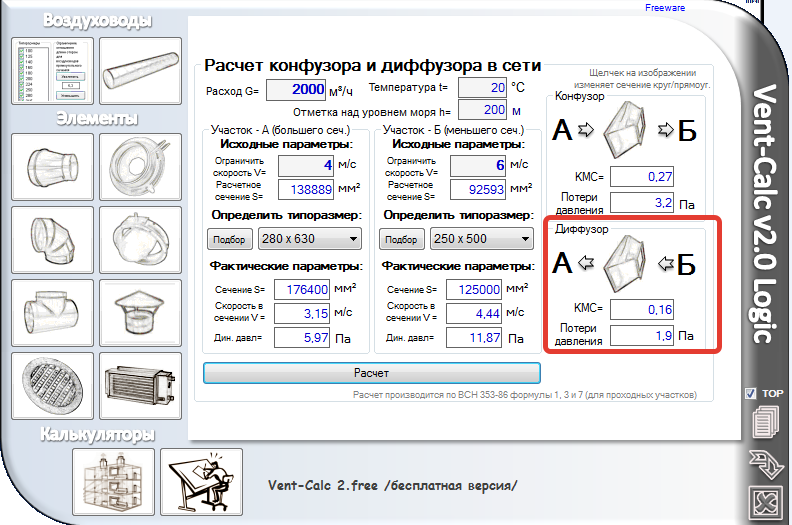The width and height of the screenshot is (792, 525).
Task: Open the round duct pipe calculation
Action: [140, 71]
